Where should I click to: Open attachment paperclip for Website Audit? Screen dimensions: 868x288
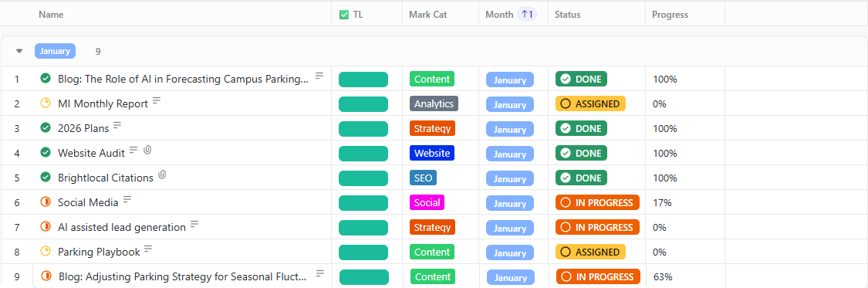pos(147,150)
